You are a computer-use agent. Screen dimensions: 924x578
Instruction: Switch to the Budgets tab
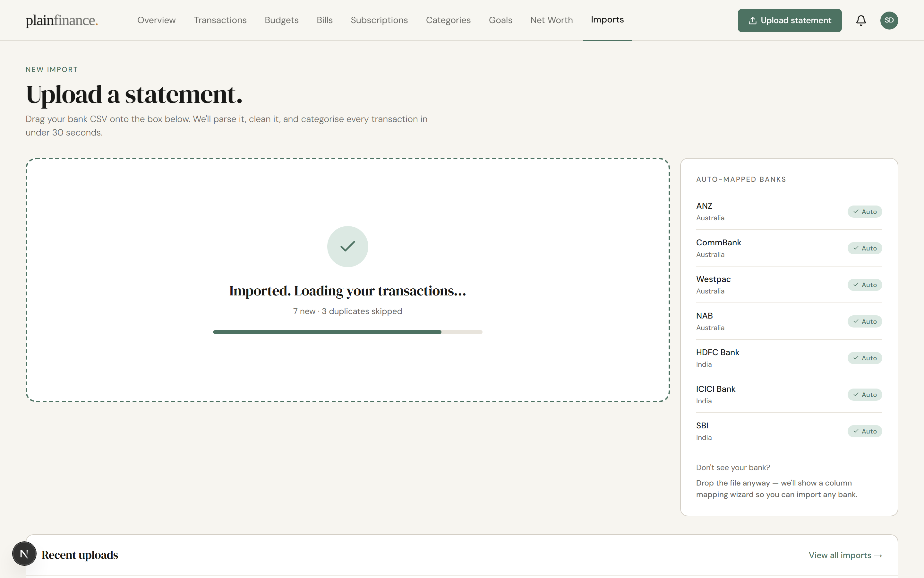pos(281,20)
